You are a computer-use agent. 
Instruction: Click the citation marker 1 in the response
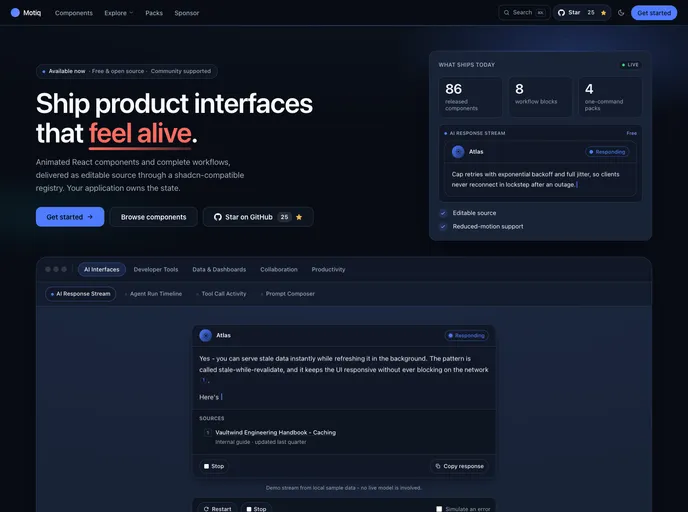(203, 380)
